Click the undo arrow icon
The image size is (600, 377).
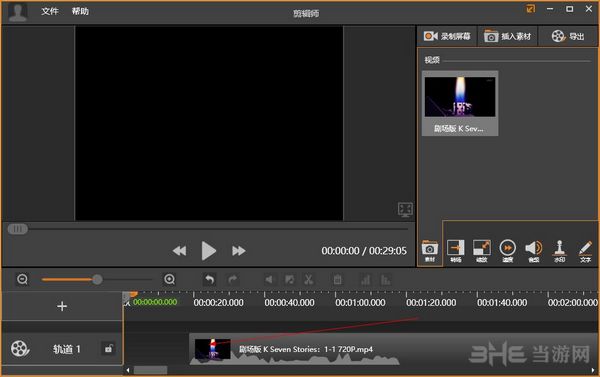coord(209,280)
